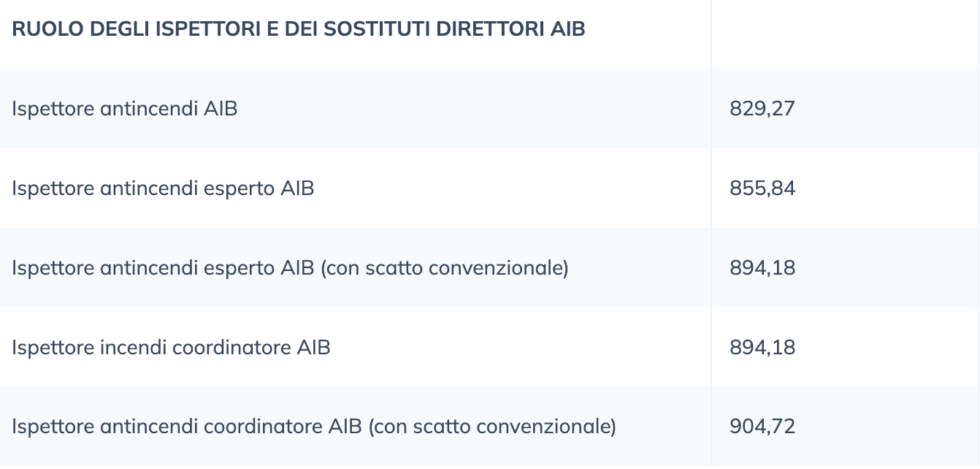Click the empty cell beside the RUOLO heading
The height and width of the screenshot is (469, 980).
point(846,34)
